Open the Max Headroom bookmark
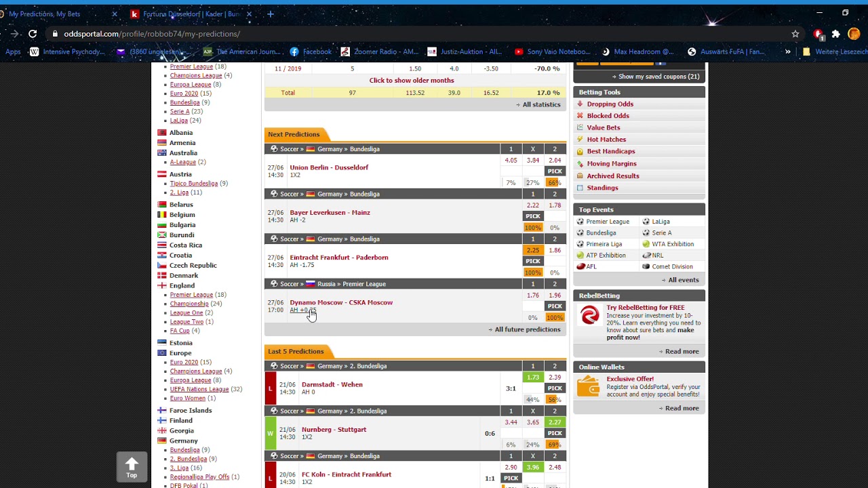Viewport: 868px width, 488px height. tap(637, 52)
